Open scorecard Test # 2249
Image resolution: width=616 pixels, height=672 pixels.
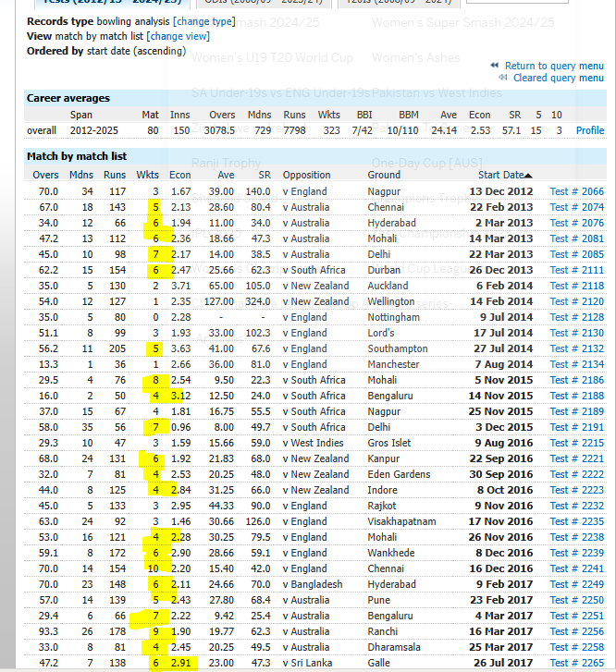point(576,584)
